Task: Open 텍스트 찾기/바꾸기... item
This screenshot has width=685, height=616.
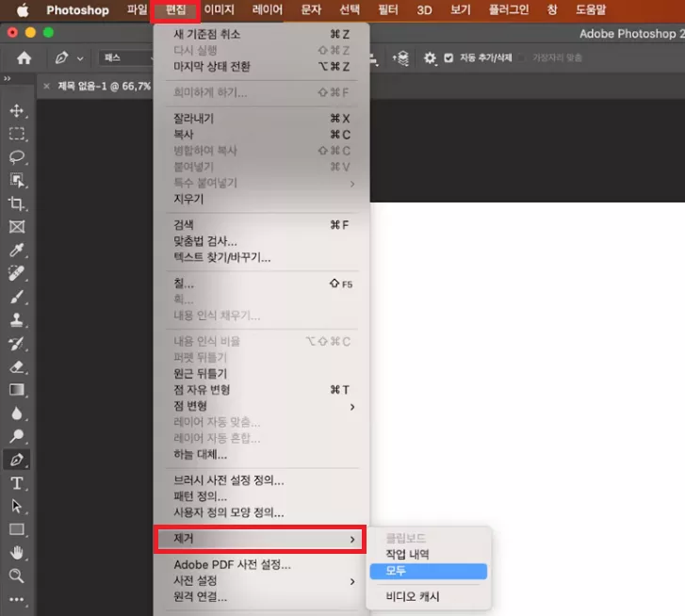Action: click(262, 257)
